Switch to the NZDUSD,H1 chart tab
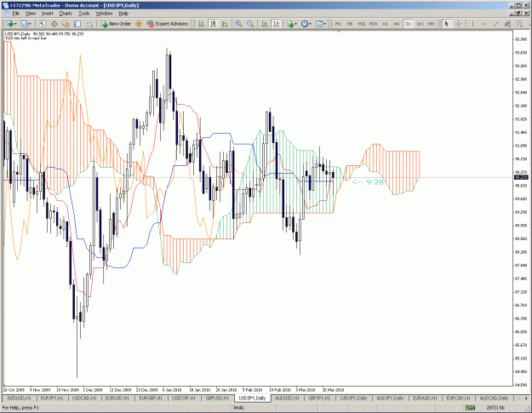The height and width of the screenshot is (413, 532). click(19, 398)
